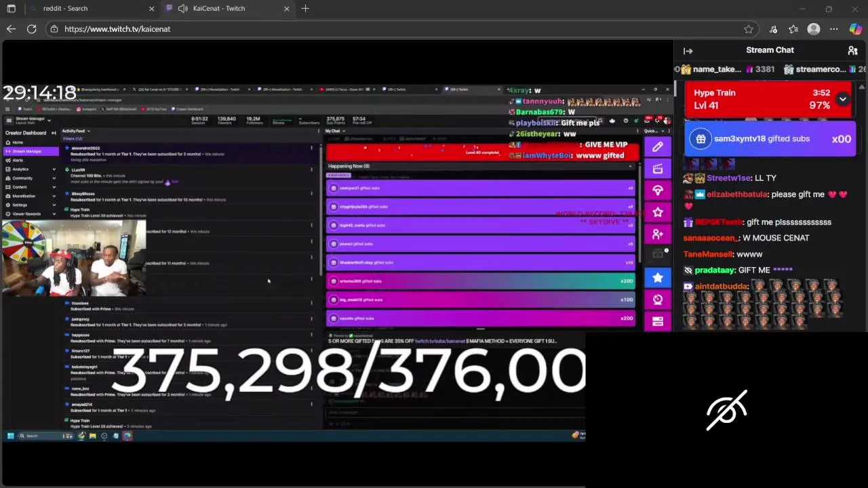Open the sam3xyntv18 gifted subs notice
868x488 pixels.
[x=770, y=138]
